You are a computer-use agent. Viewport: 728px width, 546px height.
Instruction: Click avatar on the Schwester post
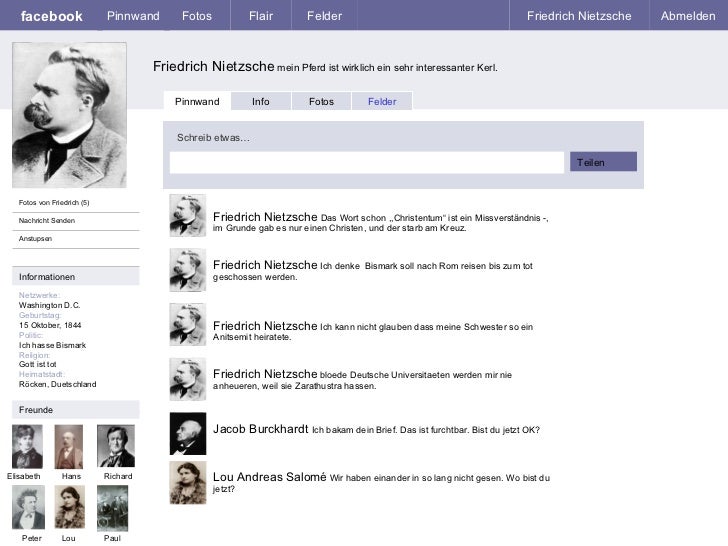click(188, 325)
